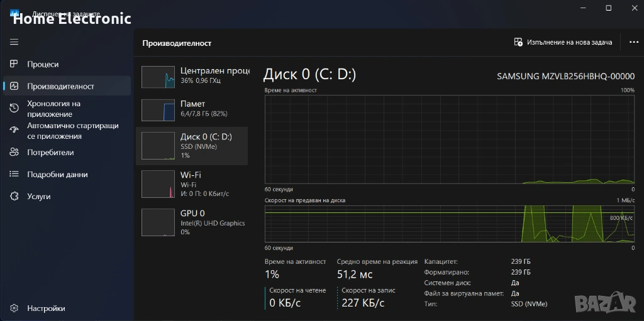Select the Wi-Fi performance entry
Viewport: 644px width, 321px height.
[x=192, y=184]
